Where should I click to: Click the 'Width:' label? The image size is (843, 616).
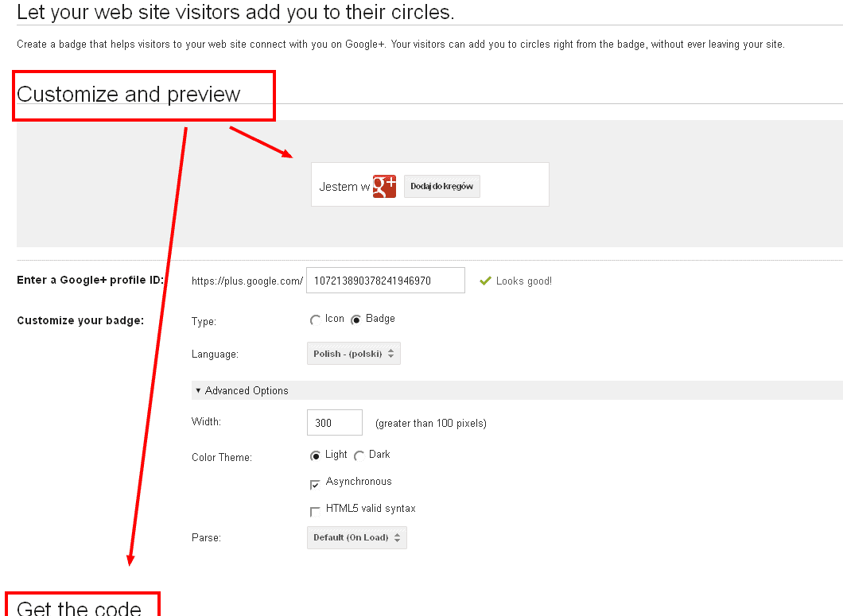pos(207,421)
